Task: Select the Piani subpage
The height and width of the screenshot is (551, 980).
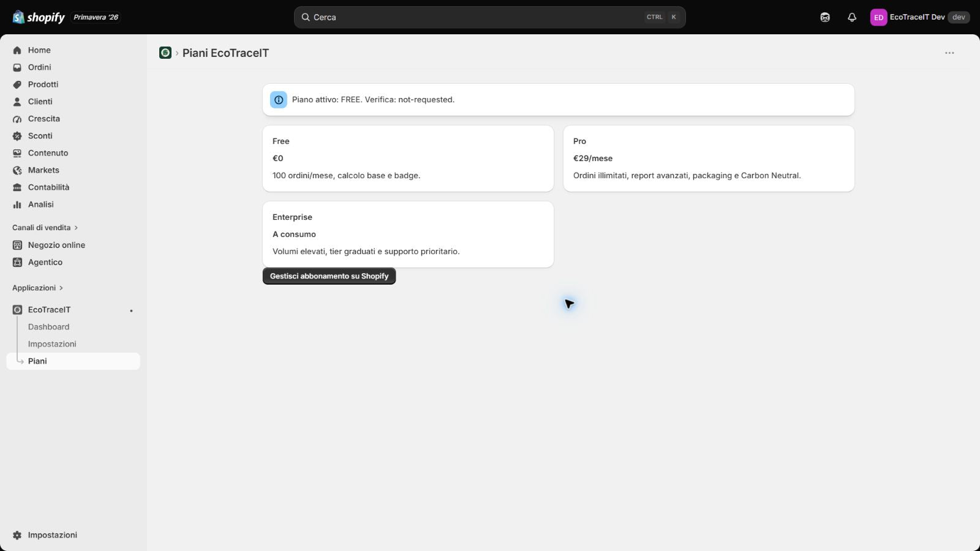Action: coord(73,361)
